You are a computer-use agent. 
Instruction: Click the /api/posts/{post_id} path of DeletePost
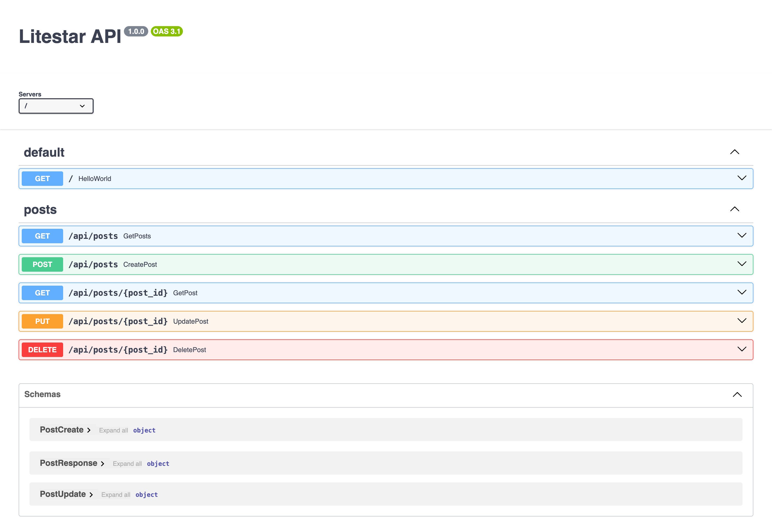[118, 350]
